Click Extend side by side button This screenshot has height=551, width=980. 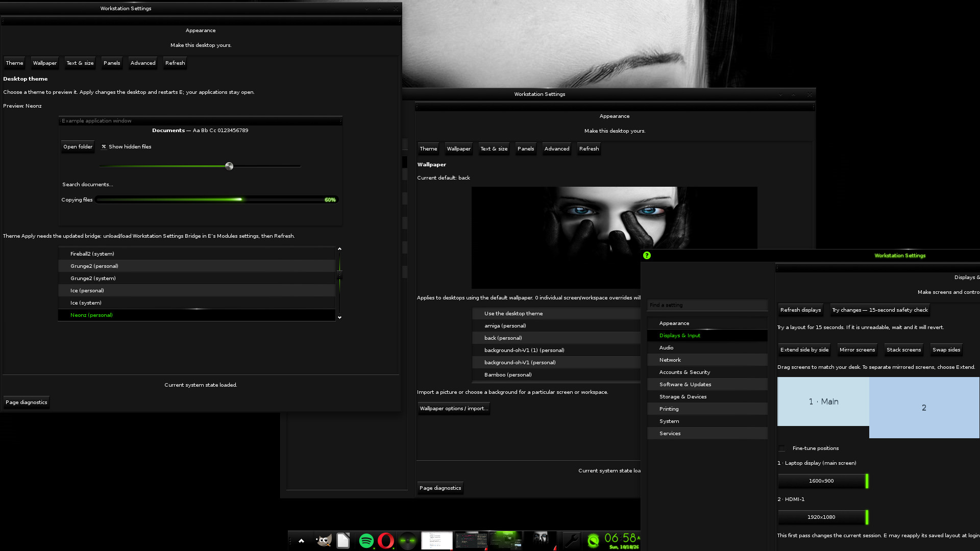tap(804, 350)
